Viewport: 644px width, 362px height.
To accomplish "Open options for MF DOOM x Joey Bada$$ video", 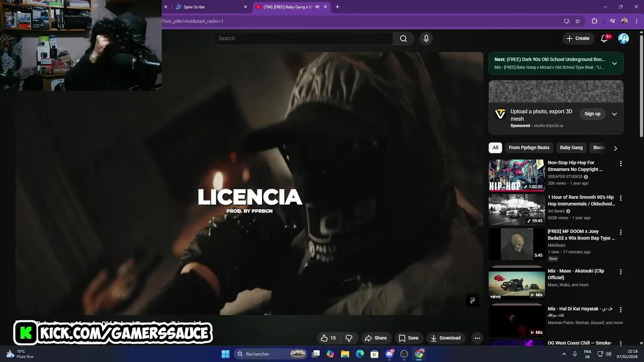I will [x=620, y=232].
